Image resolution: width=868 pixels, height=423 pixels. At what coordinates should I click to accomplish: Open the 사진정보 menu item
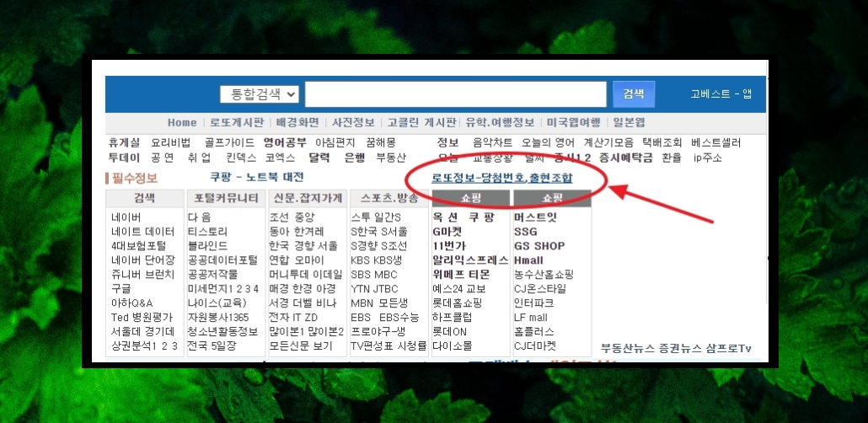pyautogui.click(x=353, y=123)
